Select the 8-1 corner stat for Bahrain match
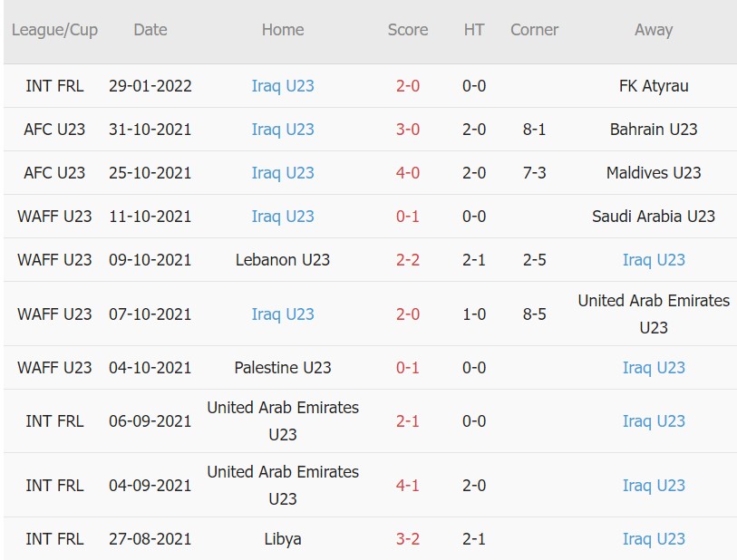 point(534,129)
